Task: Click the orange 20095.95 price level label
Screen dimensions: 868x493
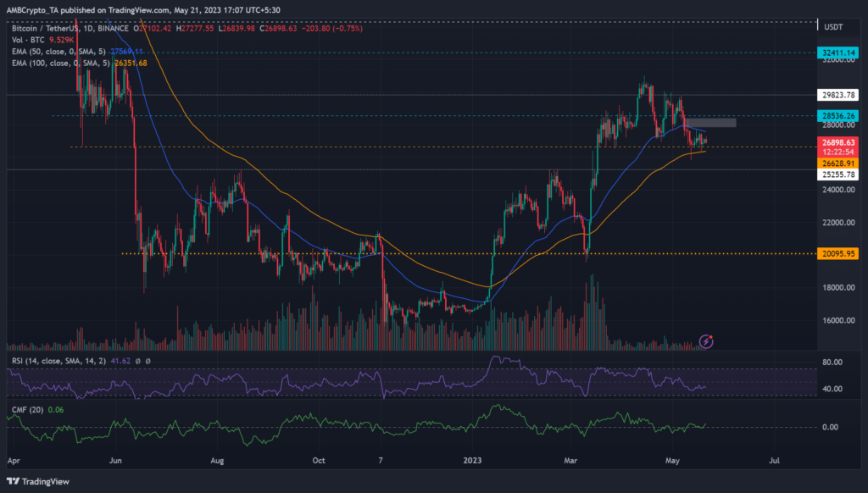Action: [837, 252]
